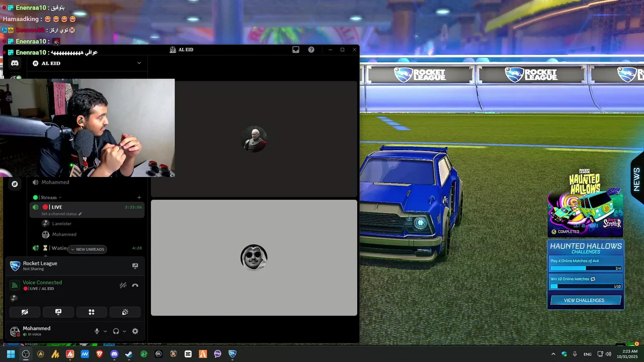The width and height of the screenshot is (644, 362).
Task: Open the volume tray icon
Action: (x=609, y=354)
